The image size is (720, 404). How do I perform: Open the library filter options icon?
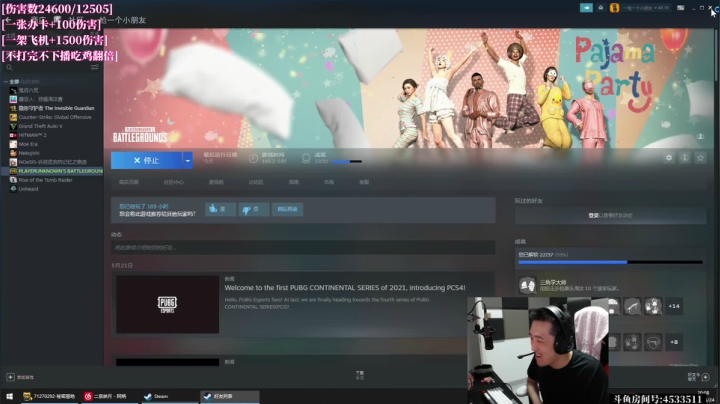(94, 67)
